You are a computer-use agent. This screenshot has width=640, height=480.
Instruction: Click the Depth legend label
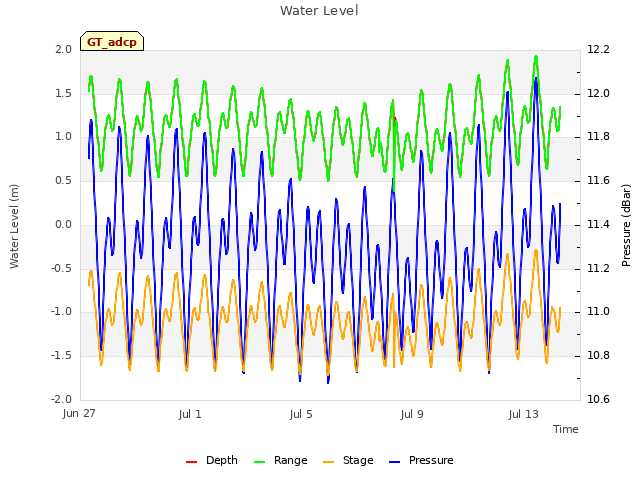click(x=222, y=460)
